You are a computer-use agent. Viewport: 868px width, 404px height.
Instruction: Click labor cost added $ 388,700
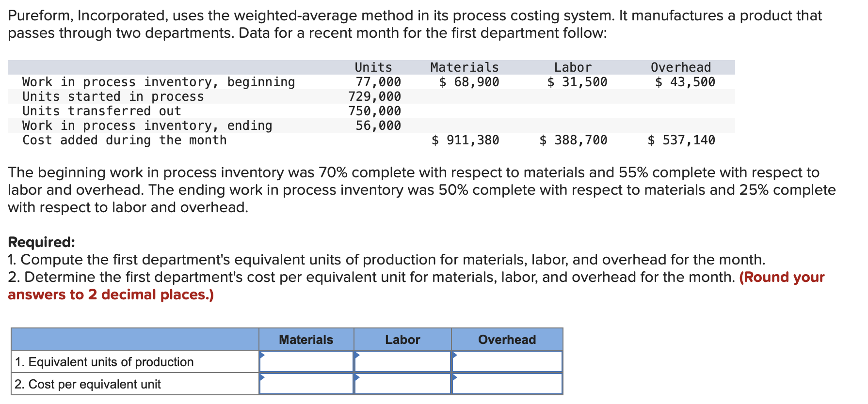click(x=574, y=140)
